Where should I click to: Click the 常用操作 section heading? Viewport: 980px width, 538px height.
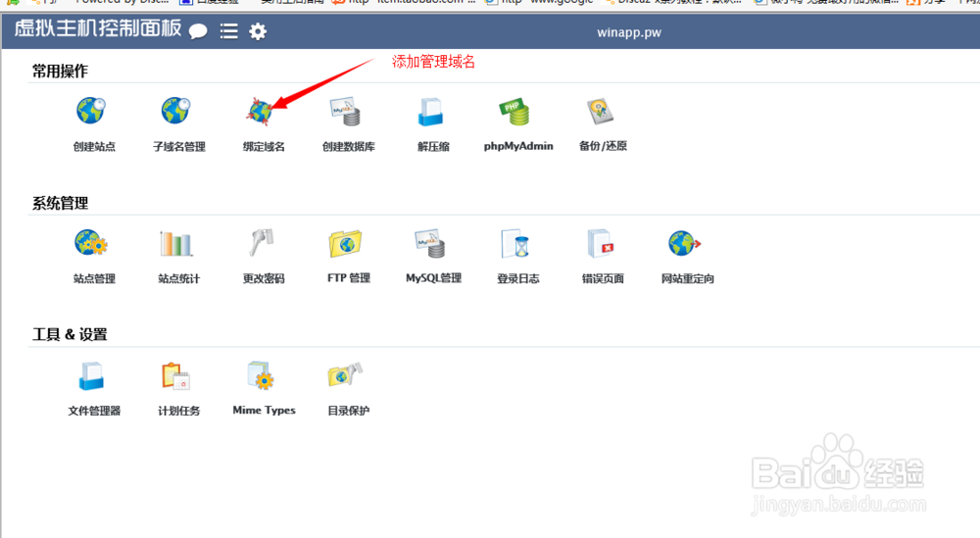click(60, 72)
